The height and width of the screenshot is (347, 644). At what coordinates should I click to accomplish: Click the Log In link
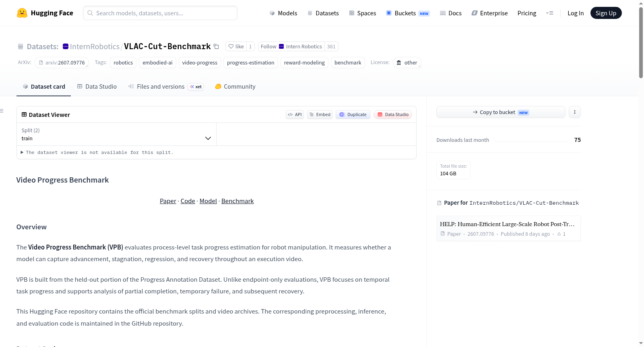[576, 13]
